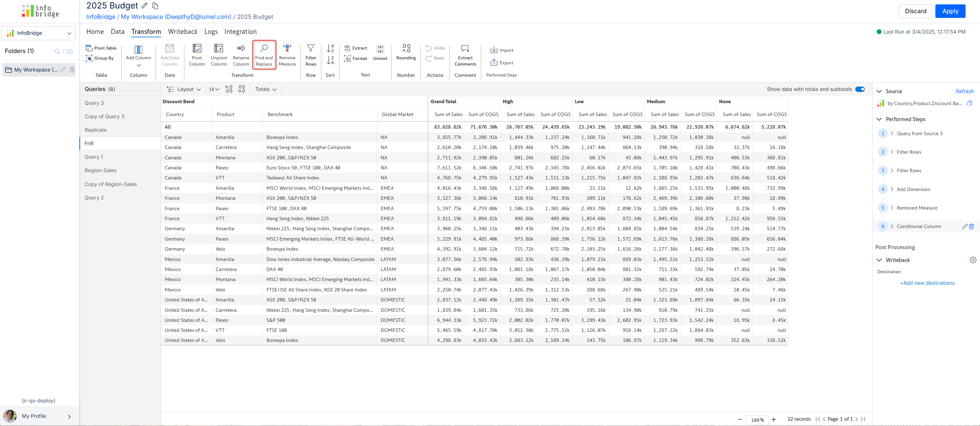The width and height of the screenshot is (980, 426).
Task: Switch to the Writeback tab
Action: (182, 32)
